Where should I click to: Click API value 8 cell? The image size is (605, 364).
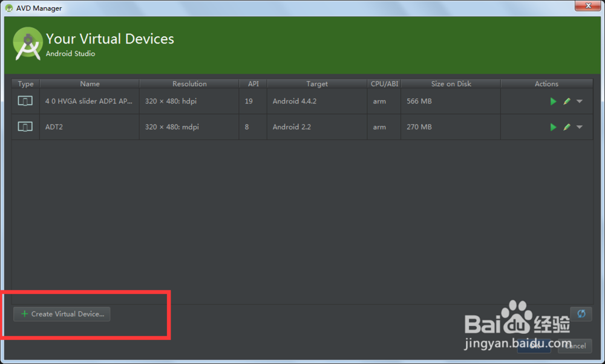(253, 127)
